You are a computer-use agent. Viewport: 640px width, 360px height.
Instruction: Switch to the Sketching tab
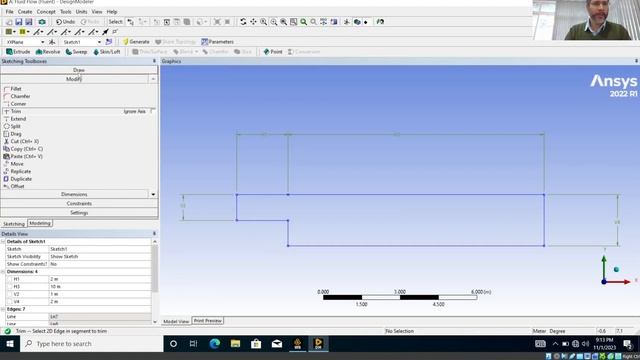pos(14,224)
